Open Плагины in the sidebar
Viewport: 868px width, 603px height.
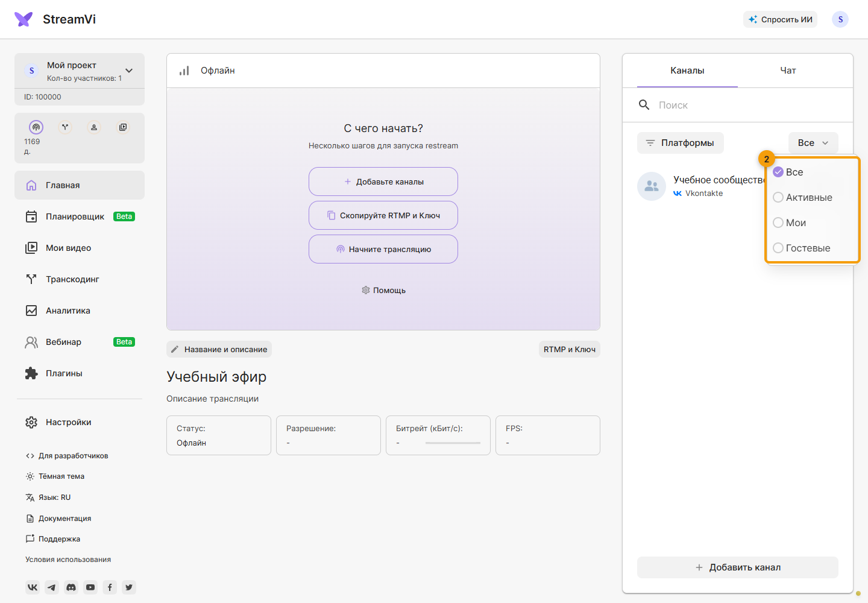coord(80,373)
